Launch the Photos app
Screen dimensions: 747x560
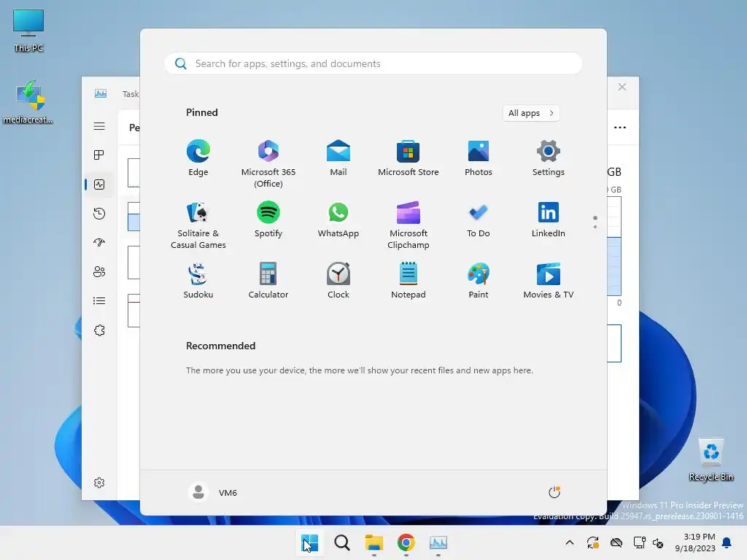[479, 158]
